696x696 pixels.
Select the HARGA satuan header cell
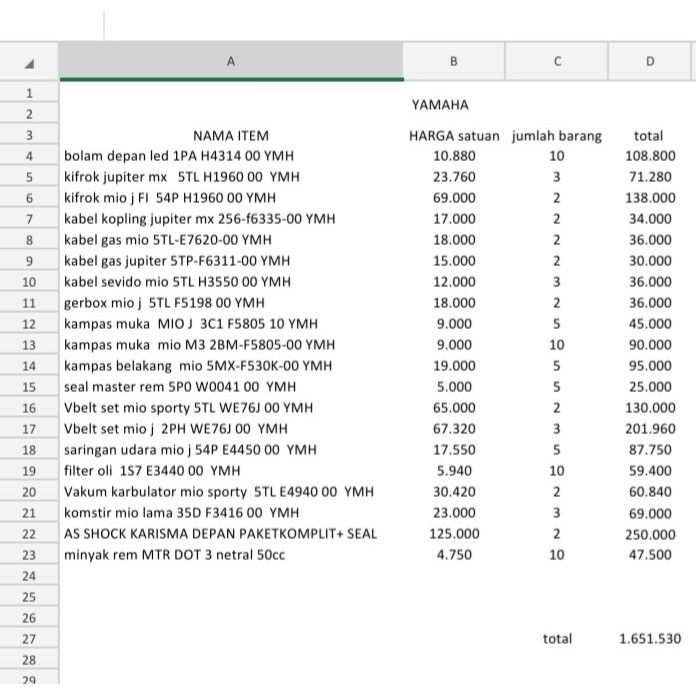(x=454, y=135)
